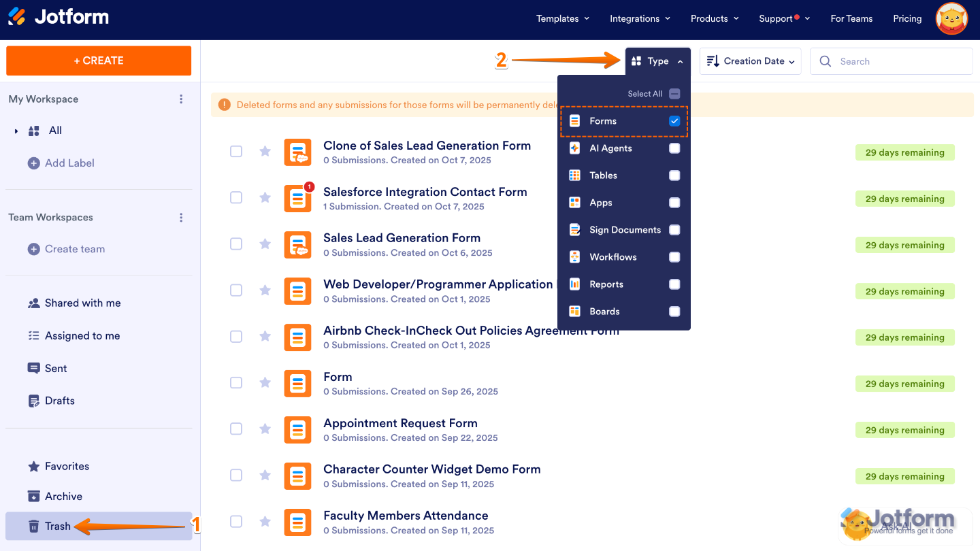
Task: Open My Workspace options menu dots
Action: coord(181,99)
